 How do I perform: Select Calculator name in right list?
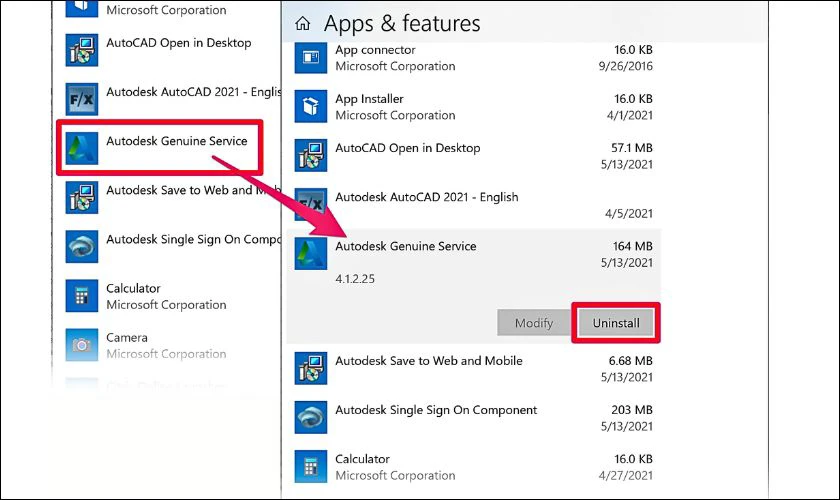click(x=362, y=459)
